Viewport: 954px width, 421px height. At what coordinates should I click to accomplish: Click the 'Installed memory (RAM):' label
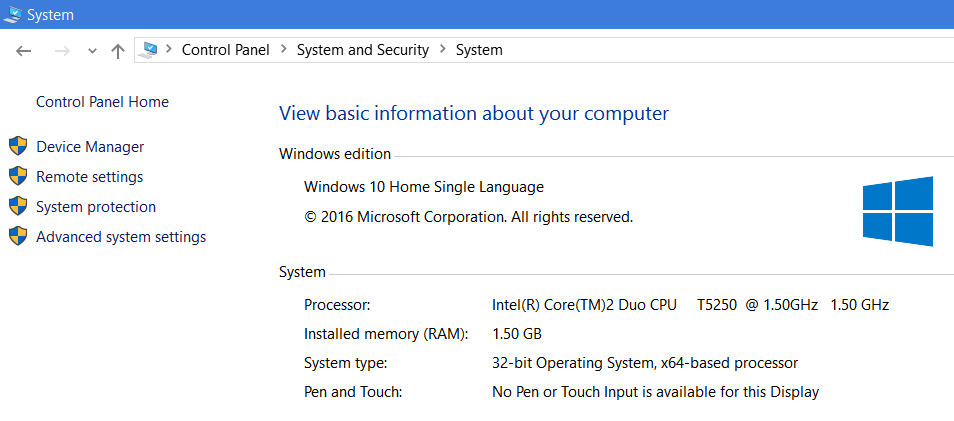(x=386, y=334)
